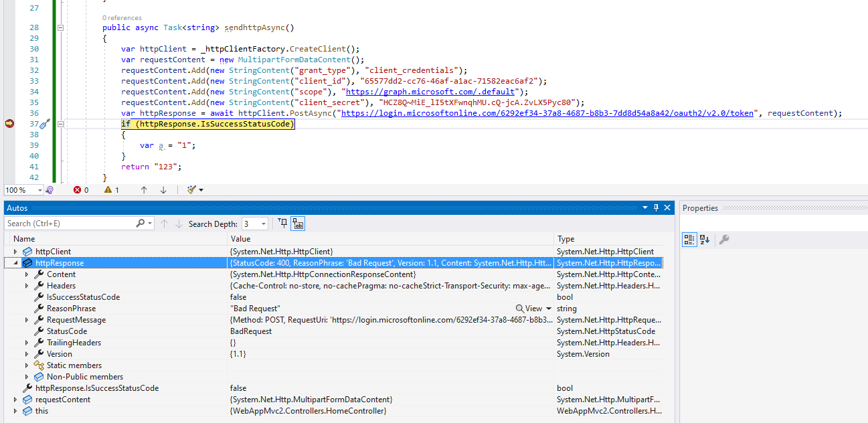The image size is (868, 423).
Task: Click the 'BadRequest' StatusCode value
Action: tap(251, 331)
